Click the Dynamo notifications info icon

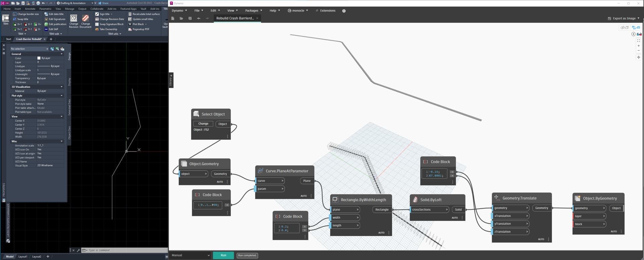[x=344, y=11]
